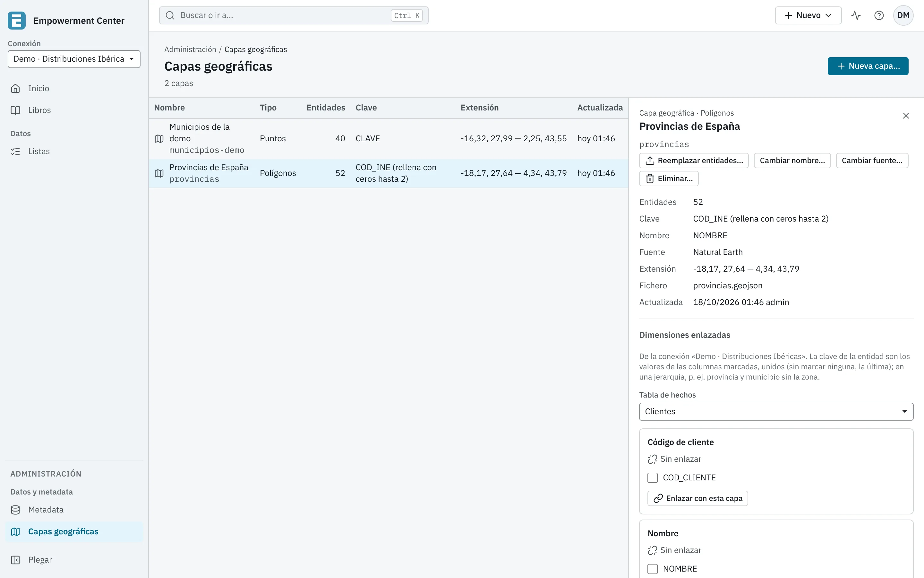Open Metadata in administration section
Screen dimensions: 924x578
74,510
